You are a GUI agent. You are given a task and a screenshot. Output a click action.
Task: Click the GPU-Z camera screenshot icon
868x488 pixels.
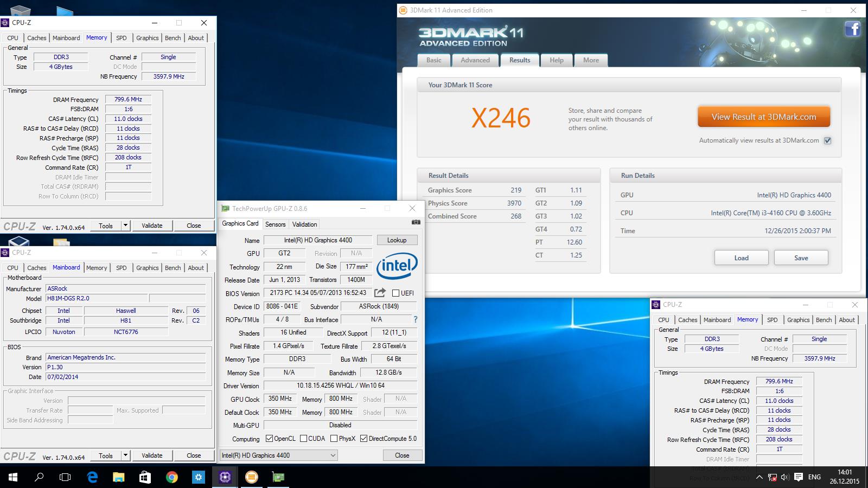416,222
